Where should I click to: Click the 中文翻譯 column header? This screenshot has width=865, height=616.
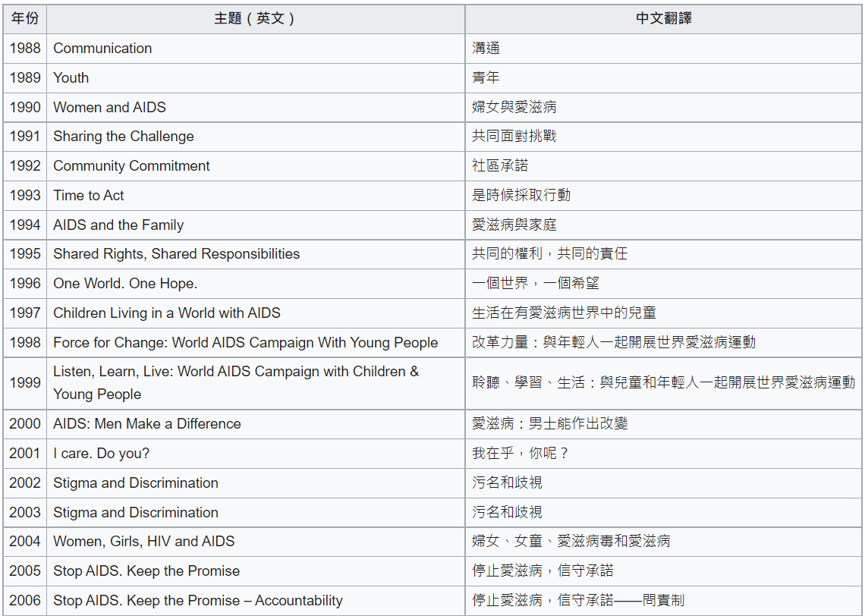(663, 18)
